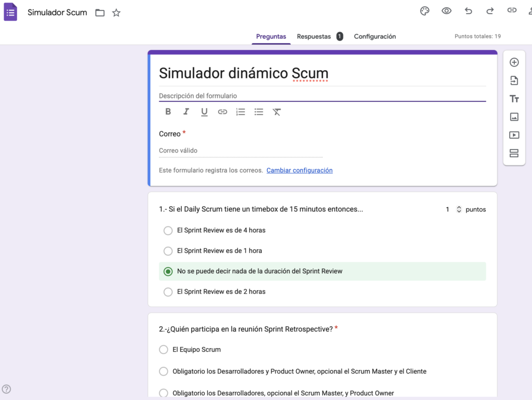This screenshot has width=532, height=400.
Task: Open the Configuración tab
Action: point(375,36)
